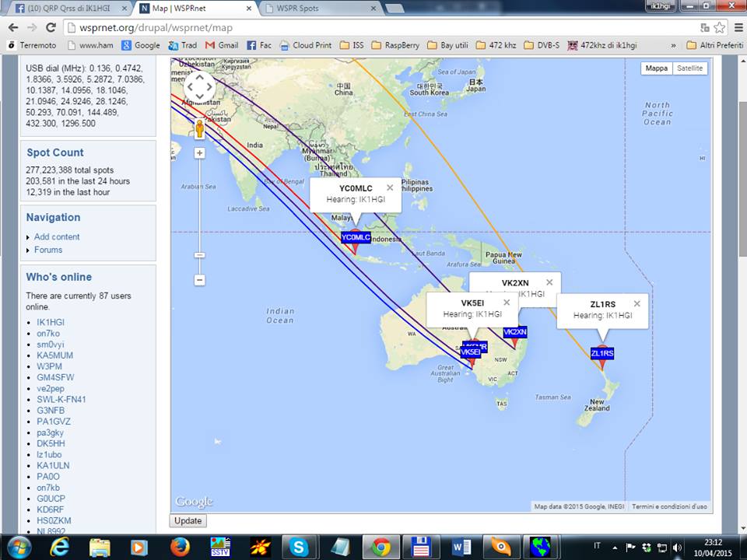The width and height of the screenshot is (747, 560).
Task: Open IK1HGI user profile link
Action: pos(51,322)
